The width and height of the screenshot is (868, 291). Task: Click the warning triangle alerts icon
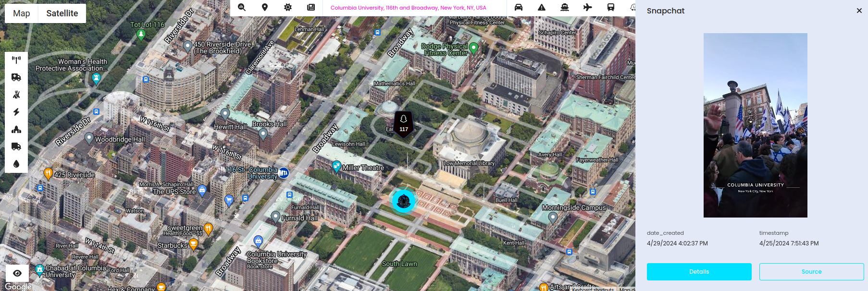coord(542,7)
